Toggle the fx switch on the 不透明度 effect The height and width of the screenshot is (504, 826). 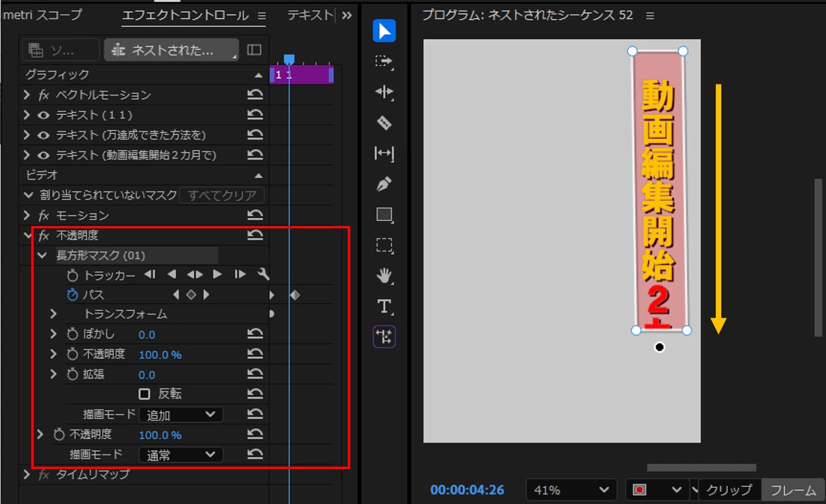[x=43, y=235]
